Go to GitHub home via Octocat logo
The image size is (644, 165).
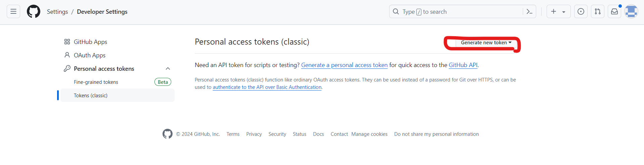click(34, 11)
